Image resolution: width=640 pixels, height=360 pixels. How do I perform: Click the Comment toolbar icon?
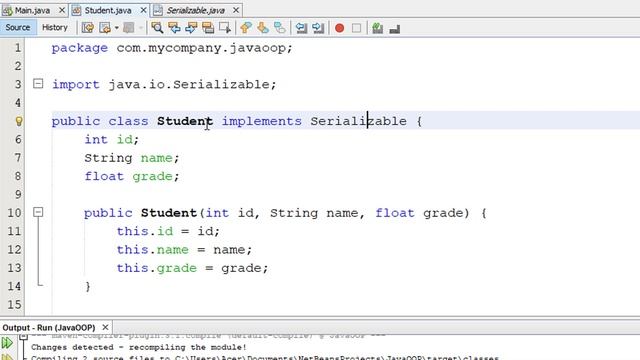pyautogui.click(x=378, y=28)
